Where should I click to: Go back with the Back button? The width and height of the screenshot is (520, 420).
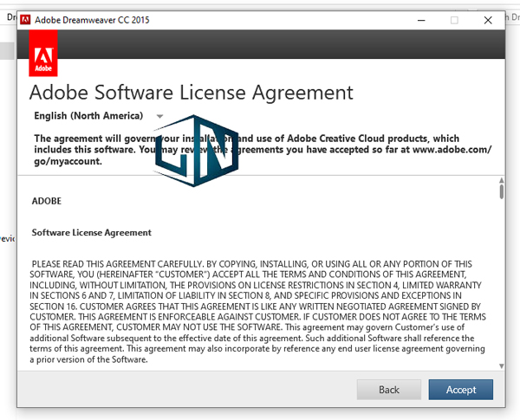click(x=389, y=390)
